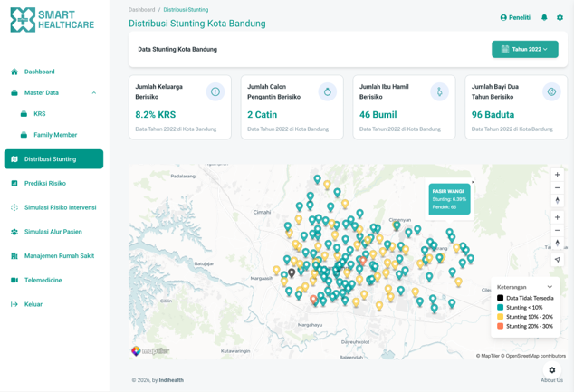Reset bearing with the upper compass button
This screenshot has width=574, height=392.
pos(557,201)
